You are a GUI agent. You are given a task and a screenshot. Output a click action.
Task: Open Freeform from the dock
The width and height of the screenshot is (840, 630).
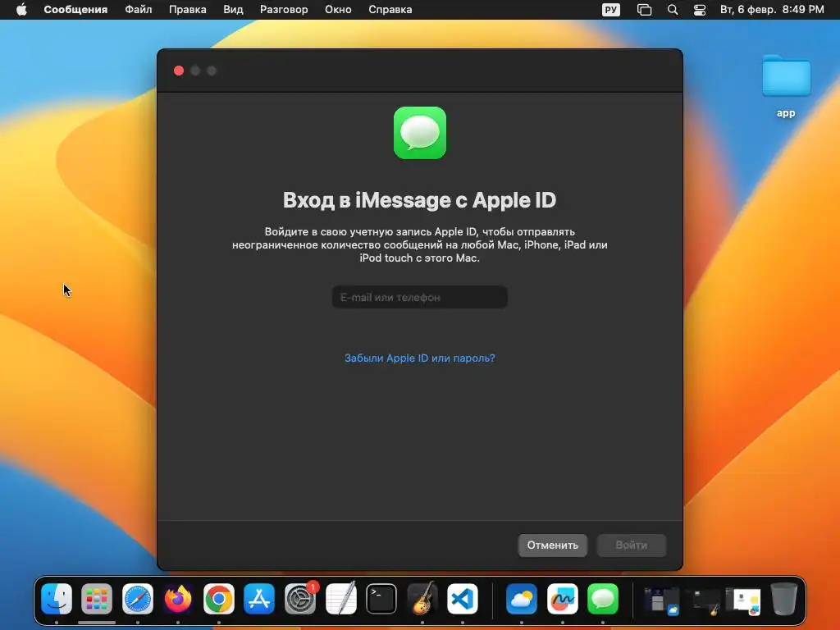point(563,598)
